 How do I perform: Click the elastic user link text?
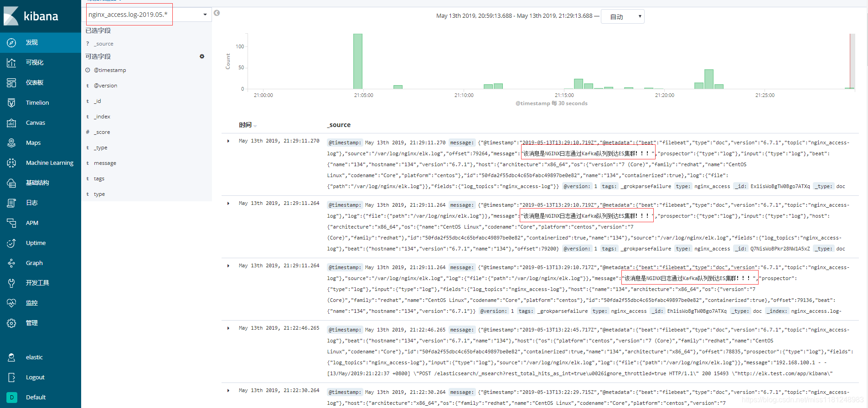click(x=34, y=357)
